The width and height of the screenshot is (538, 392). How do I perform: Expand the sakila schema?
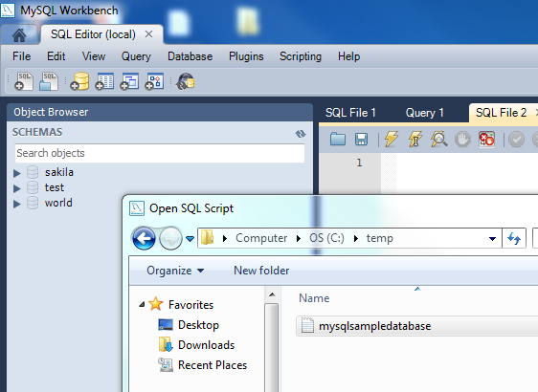[17, 173]
